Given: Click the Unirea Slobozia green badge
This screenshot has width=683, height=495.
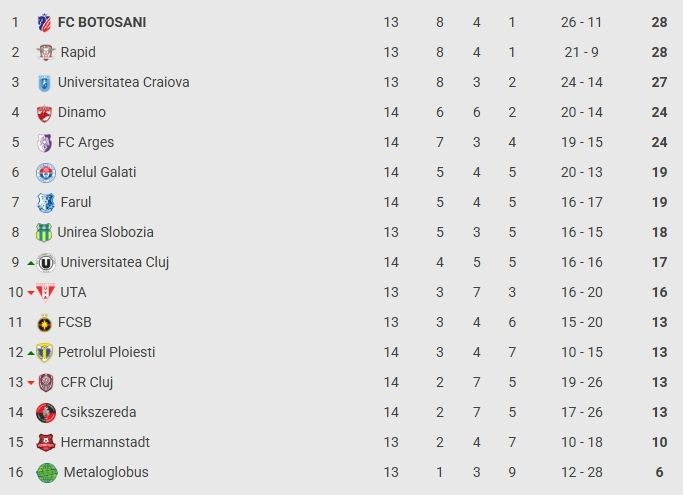Looking at the screenshot, I should pos(44,232).
